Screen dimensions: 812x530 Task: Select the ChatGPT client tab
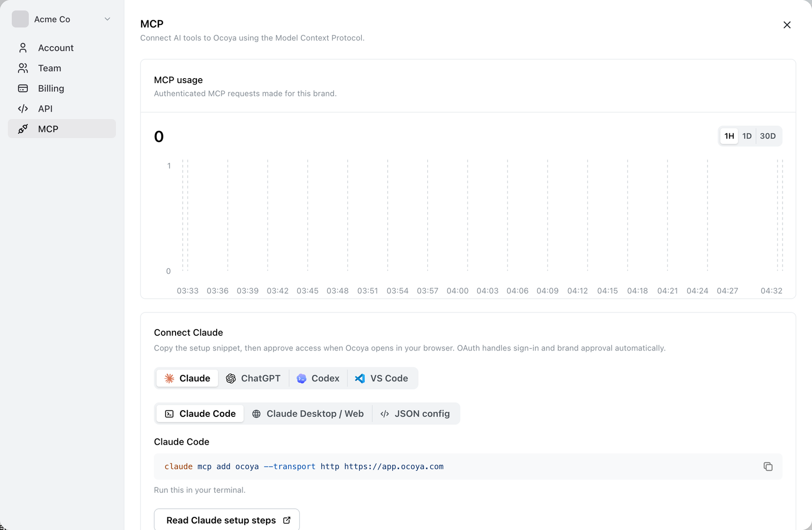[x=253, y=378]
